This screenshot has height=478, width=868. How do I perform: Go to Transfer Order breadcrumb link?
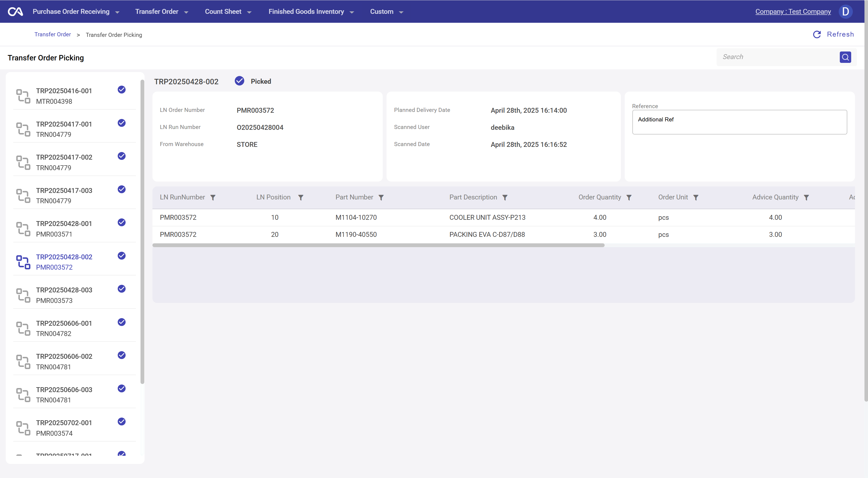click(x=53, y=34)
